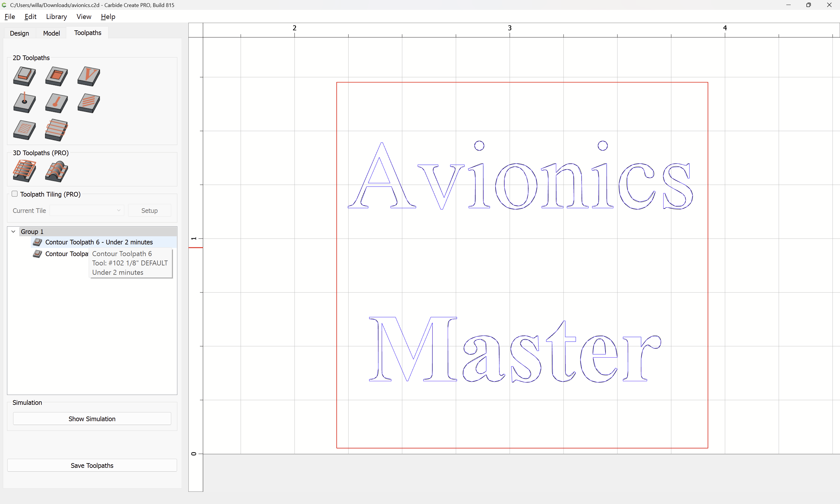This screenshot has height=504, width=840.
Task: Collapse the Group 1 tree node
Action: tap(13, 232)
